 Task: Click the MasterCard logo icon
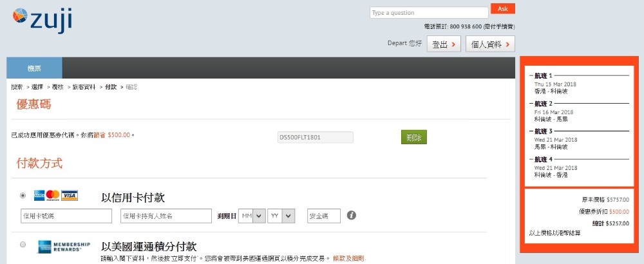53,195
